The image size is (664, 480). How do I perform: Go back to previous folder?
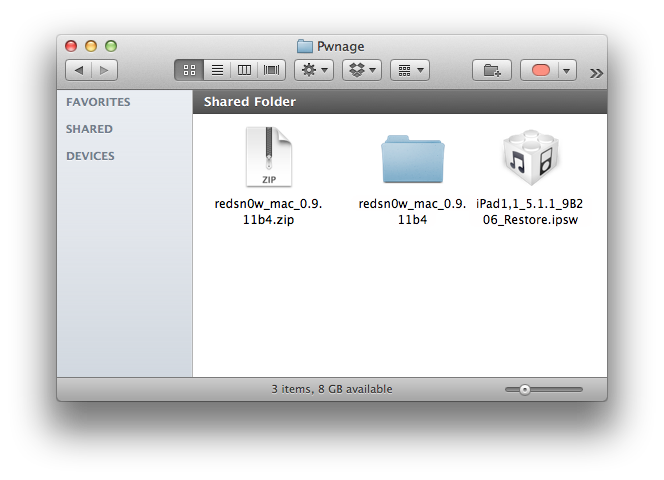[x=79, y=70]
